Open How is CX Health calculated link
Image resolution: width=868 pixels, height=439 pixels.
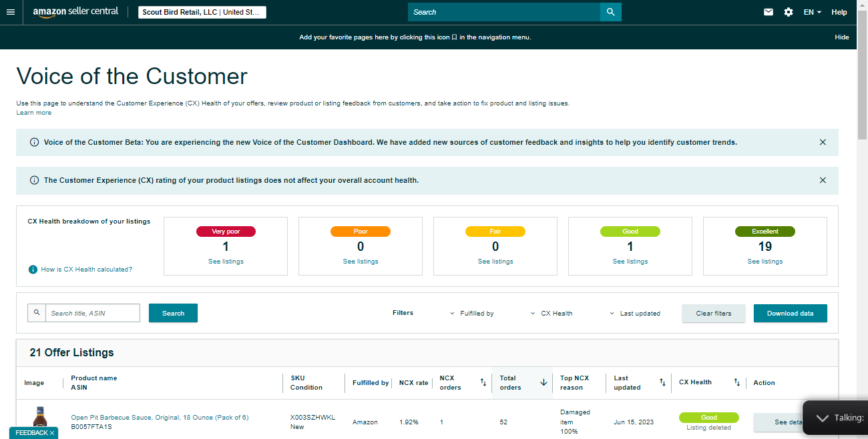click(x=86, y=270)
